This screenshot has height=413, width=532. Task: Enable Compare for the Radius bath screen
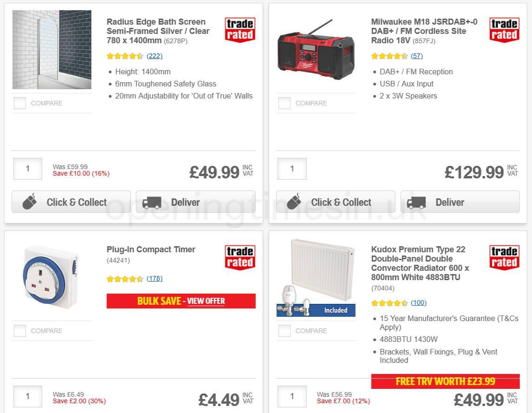[19, 103]
